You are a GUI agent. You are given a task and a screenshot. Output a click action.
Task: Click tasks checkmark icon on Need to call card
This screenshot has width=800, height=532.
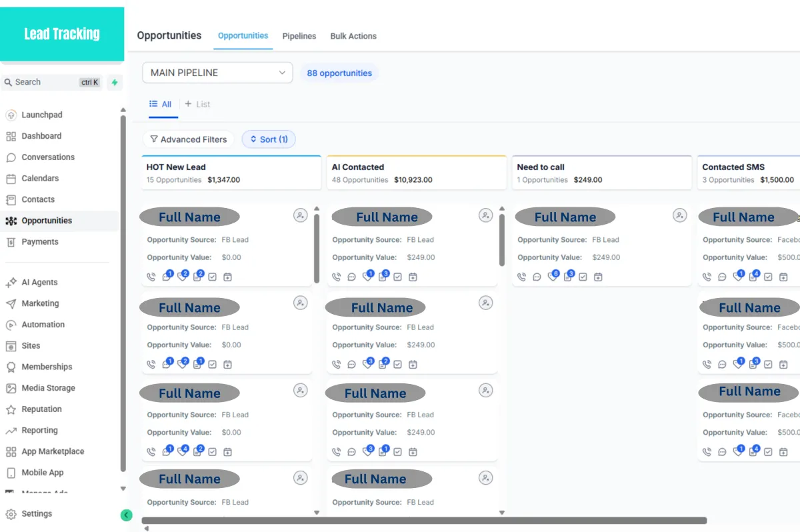point(583,277)
